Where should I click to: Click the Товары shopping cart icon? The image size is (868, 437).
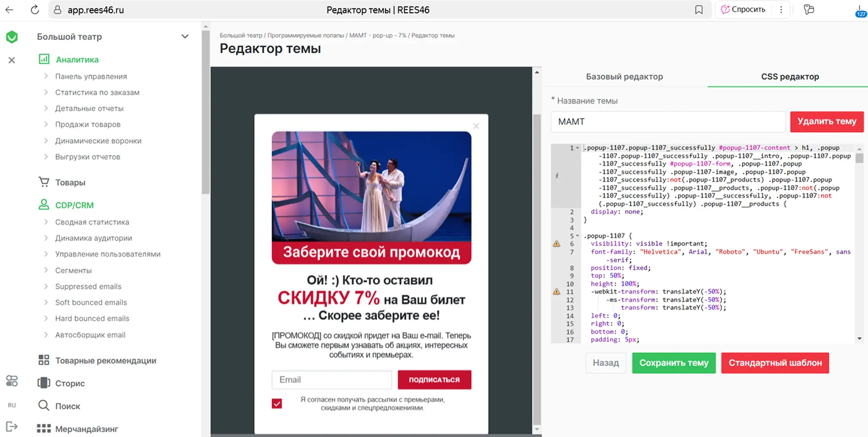44,182
